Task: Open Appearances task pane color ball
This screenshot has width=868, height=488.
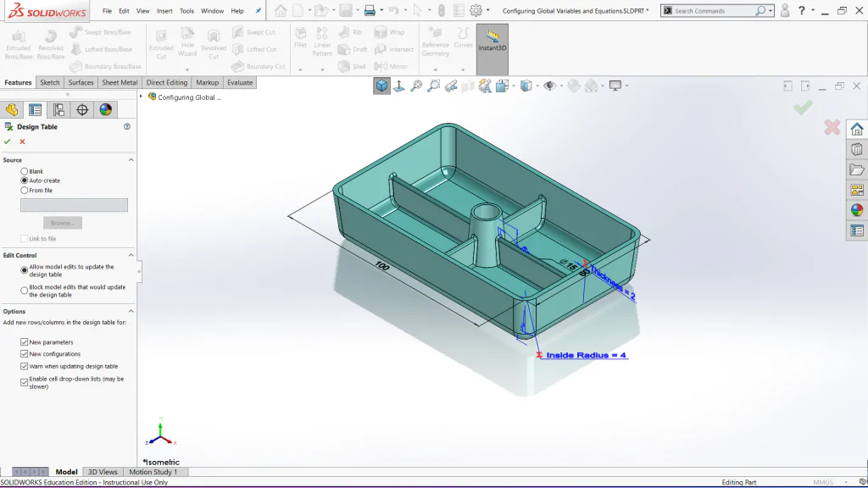Action: coord(857,210)
